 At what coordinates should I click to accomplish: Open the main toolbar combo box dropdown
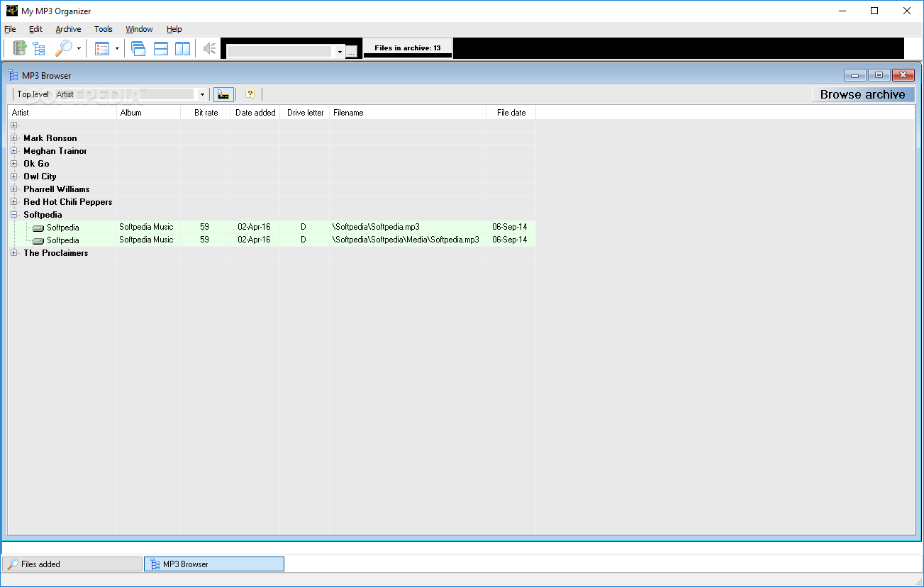click(x=340, y=52)
